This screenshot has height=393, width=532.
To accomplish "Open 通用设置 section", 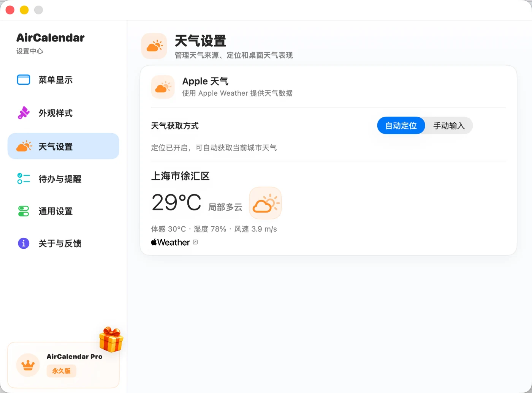I will coord(63,211).
